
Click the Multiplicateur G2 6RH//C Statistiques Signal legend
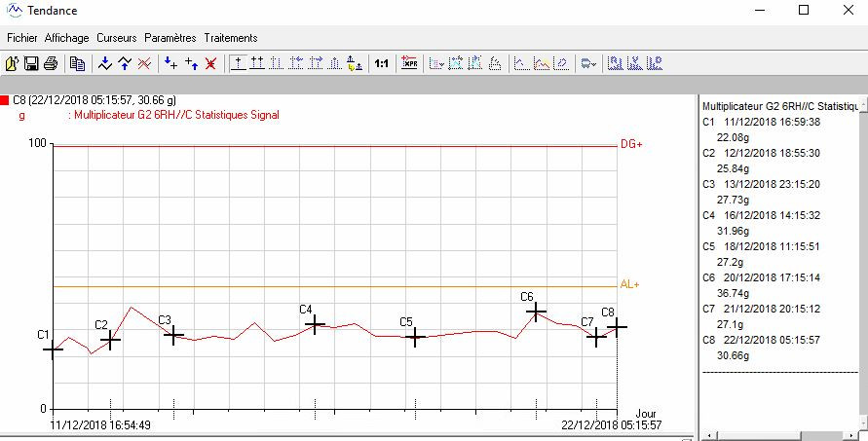pos(176,115)
